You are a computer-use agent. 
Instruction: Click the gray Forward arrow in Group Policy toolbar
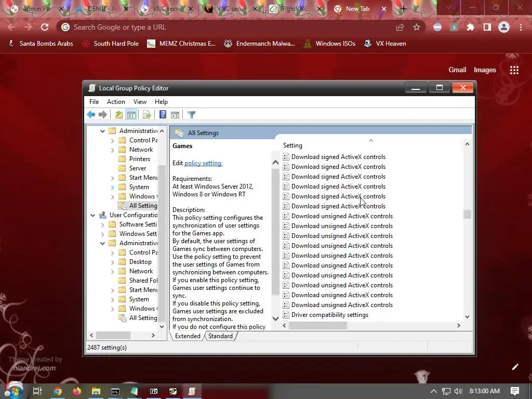coord(103,115)
